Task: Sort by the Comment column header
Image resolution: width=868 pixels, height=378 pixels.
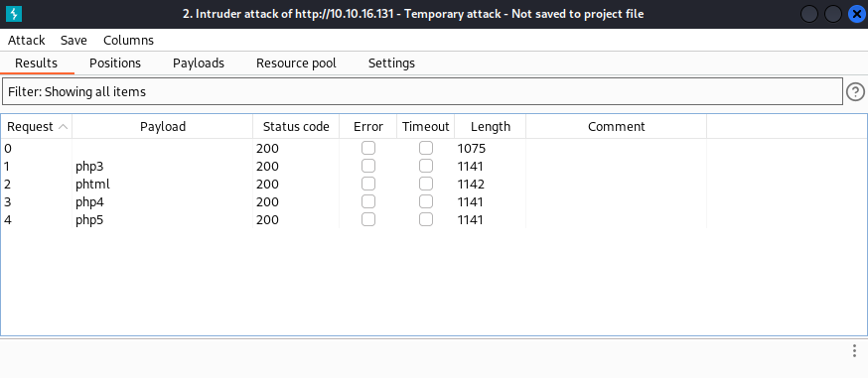Action: (616, 127)
